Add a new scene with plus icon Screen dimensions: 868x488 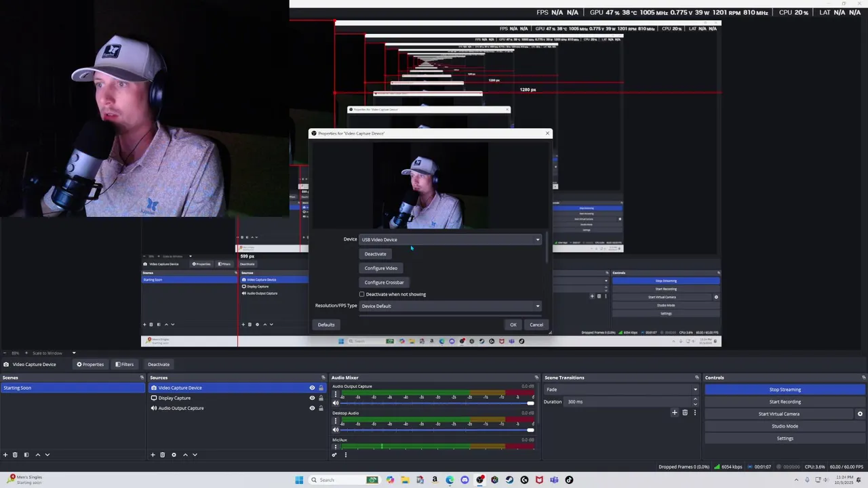click(x=5, y=455)
